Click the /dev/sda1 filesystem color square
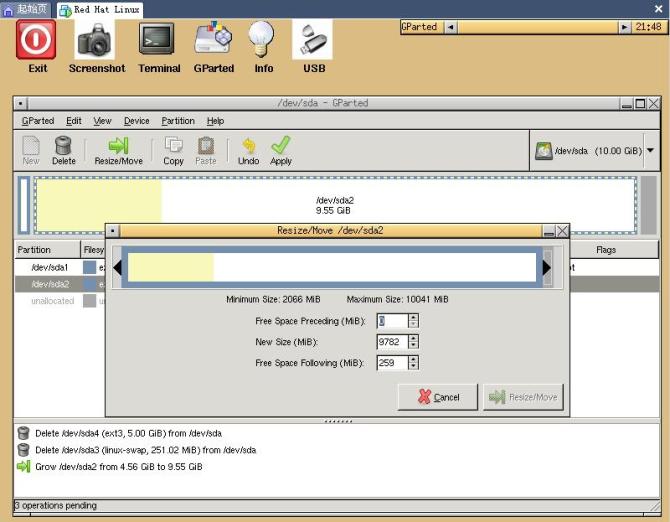Viewport: 670px width, 522px height. [89, 267]
